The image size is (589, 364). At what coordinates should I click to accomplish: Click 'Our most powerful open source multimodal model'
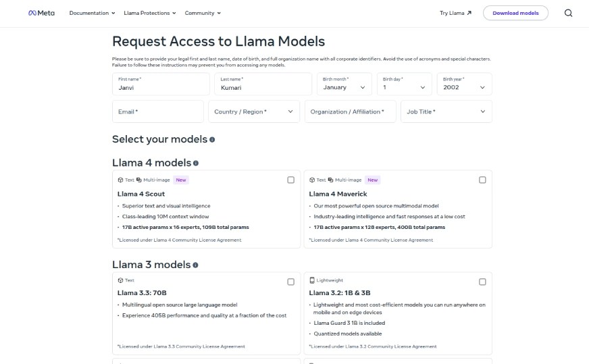[x=376, y=206]
